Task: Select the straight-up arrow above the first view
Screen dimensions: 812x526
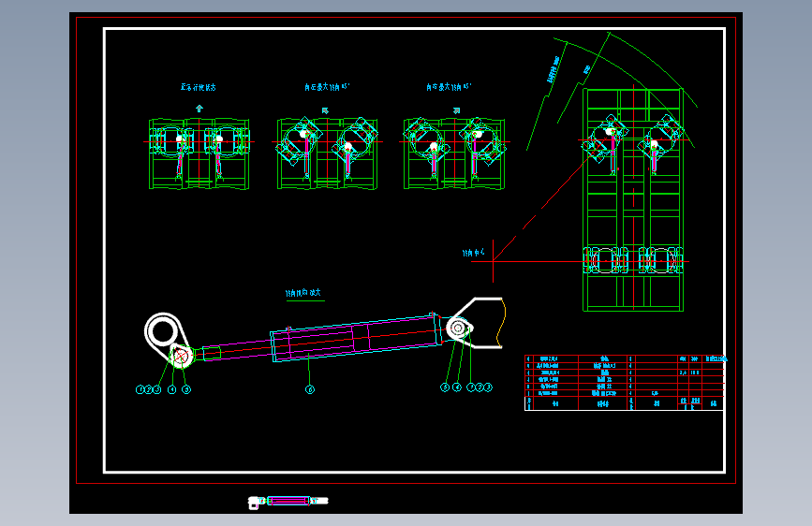Action: click(x=199, y=109)
